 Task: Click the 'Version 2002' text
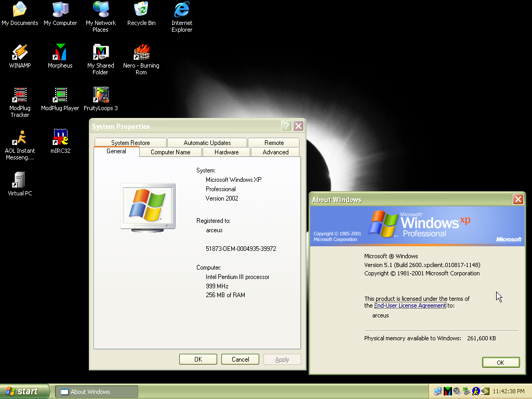[222, 198]
